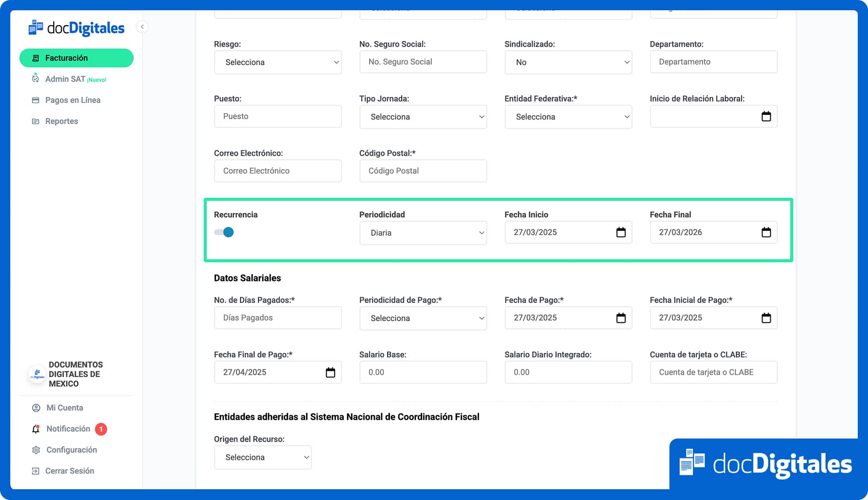Screen dimensions: 868x500
Task: Click the Fecha Final de Pago value 27/04/2025
Action: click(245, 372)
